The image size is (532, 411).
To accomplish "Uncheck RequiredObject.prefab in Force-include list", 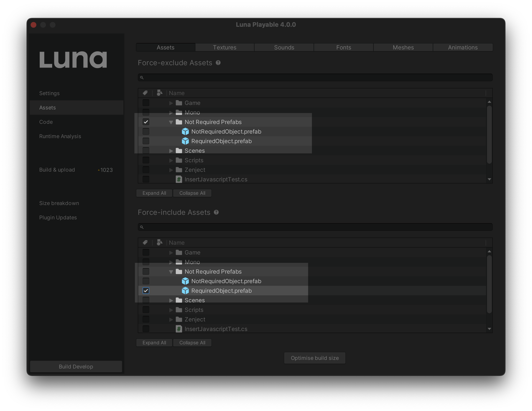I will 146,291.
